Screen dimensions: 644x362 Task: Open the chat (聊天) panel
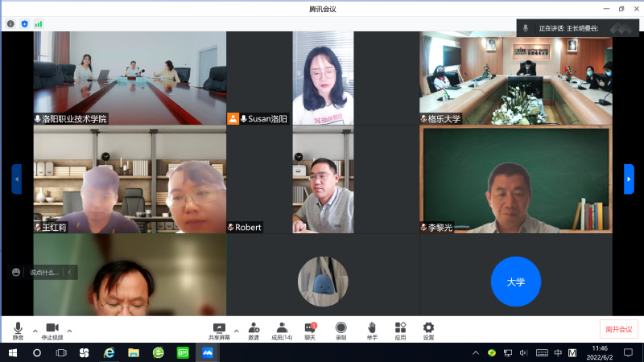(310, 330)
